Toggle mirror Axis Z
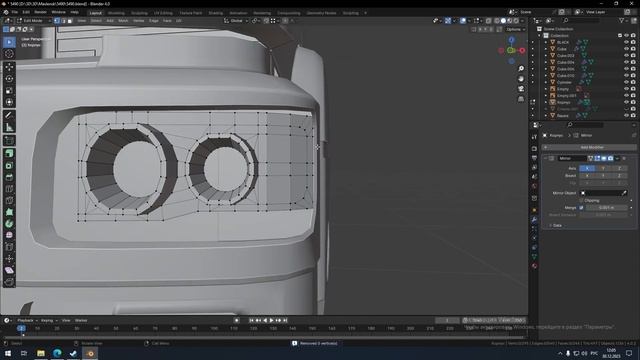 (x=619, y=168)
